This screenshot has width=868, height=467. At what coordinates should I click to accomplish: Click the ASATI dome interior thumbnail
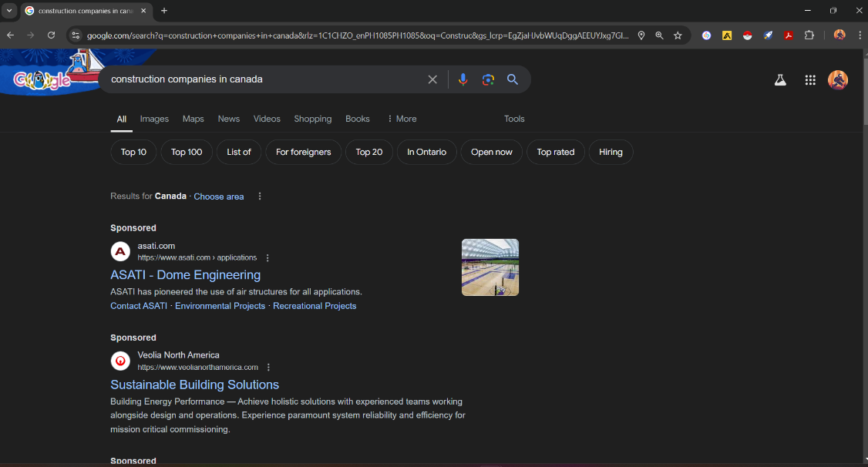coord(490,267)
